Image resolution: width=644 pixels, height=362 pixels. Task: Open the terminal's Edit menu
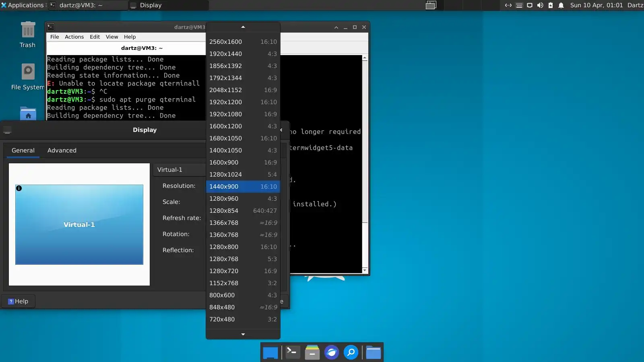coord(95,37)
